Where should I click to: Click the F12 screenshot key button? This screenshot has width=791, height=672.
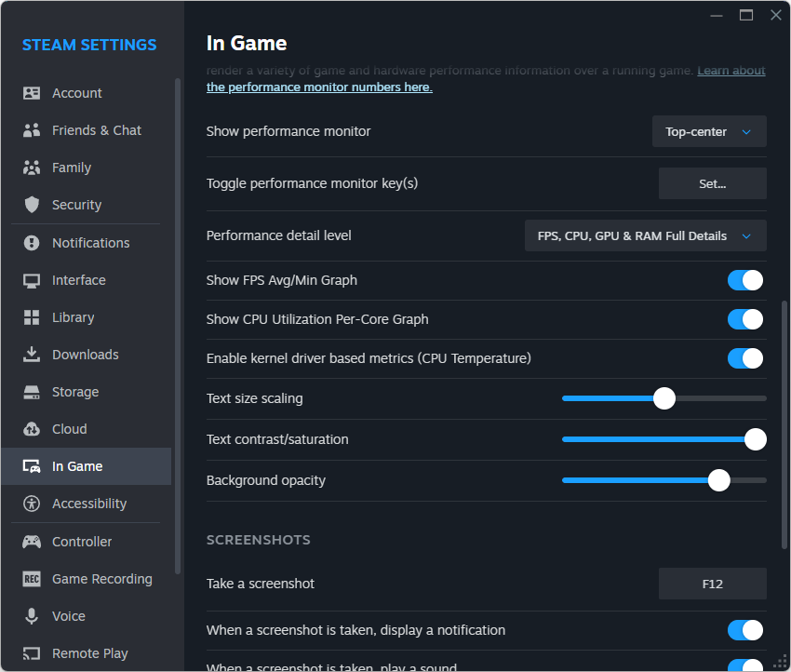tap(712, 584)
